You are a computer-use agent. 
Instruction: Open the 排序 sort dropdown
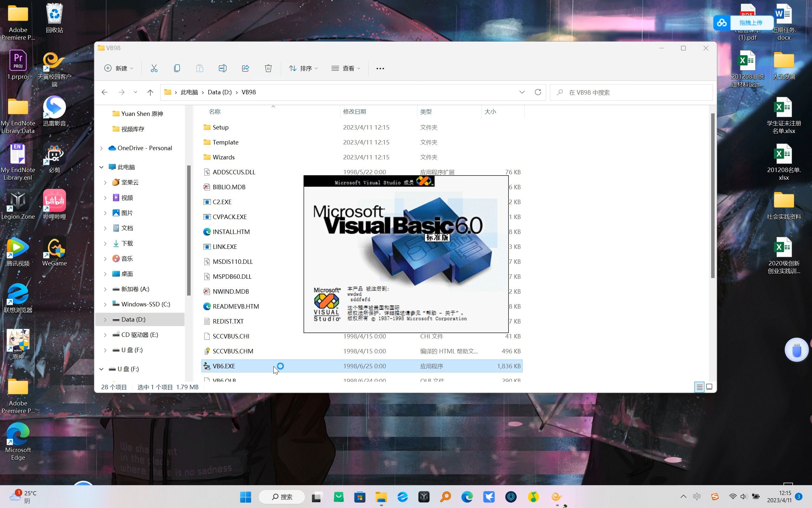click(x=303, y=68)
